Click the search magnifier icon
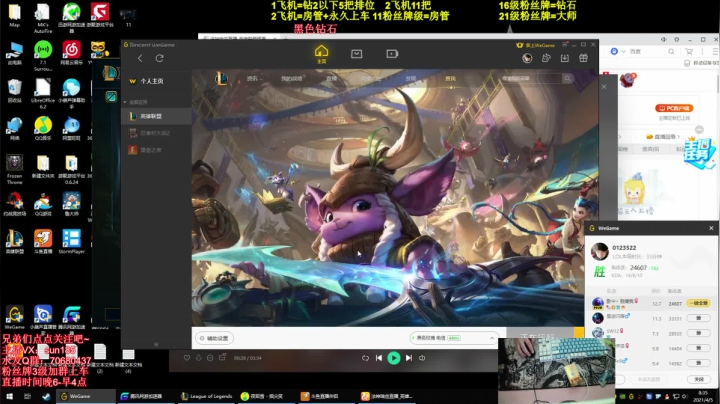This screenshot has width=720, height=404. point(568,79)
